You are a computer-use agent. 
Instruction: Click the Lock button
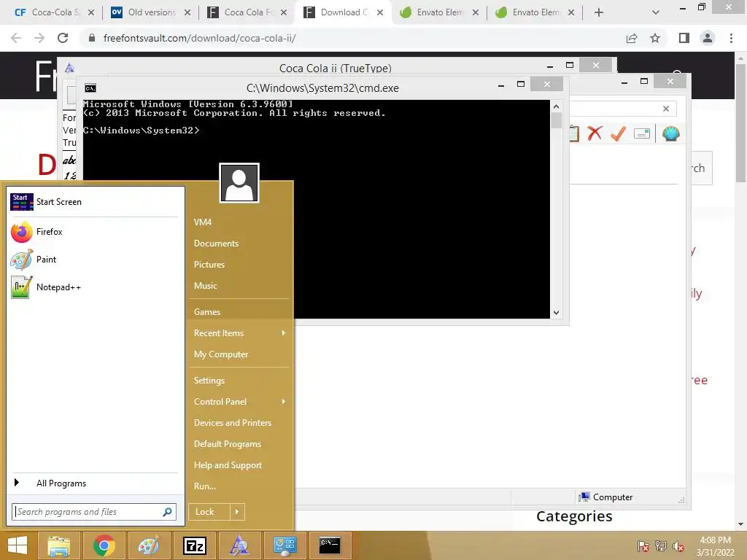coord(209,512)
